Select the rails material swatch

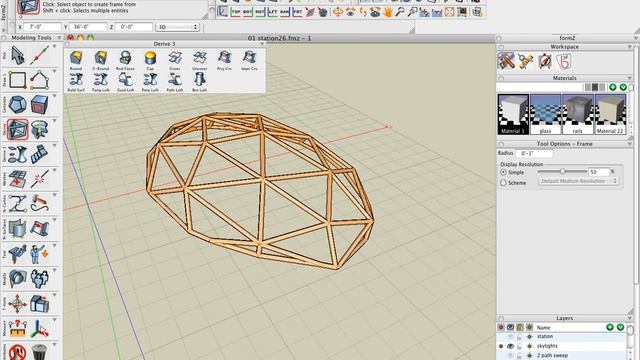click(x=578, y=114)
